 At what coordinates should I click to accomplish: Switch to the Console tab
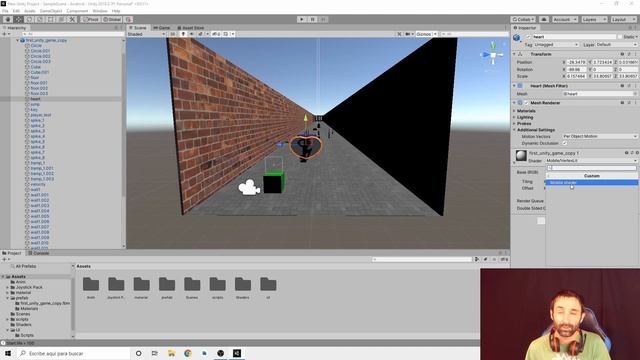point(39,253)
